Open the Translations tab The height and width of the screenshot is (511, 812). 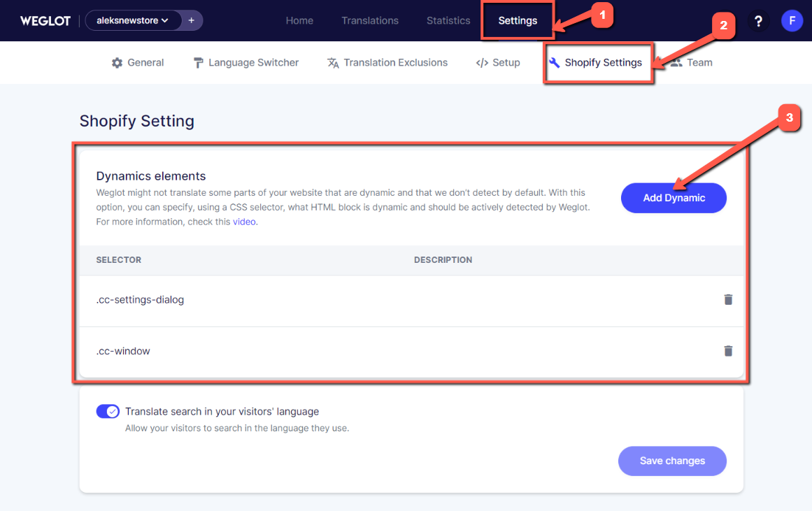coord(370,21)
